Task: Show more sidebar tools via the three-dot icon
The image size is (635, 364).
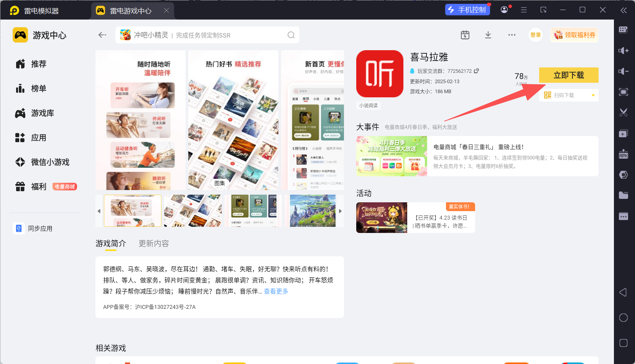Action: click(623, 216)
